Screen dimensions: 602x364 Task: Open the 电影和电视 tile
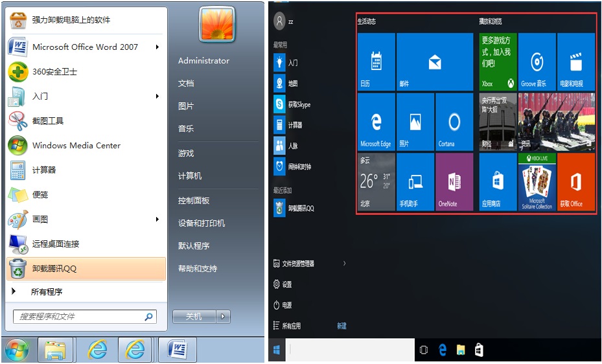click(576, 62)
